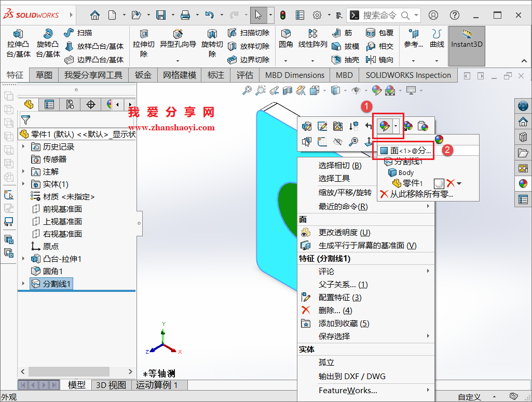Switch to the 评估 ribbon tab

[244, 75]
